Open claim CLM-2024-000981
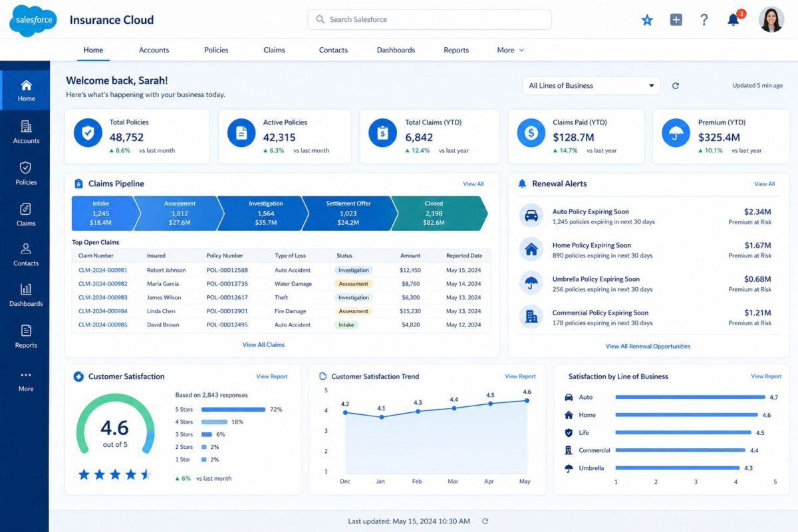Image resolution: width=798 pixels, height=532 pixels. click(102, 271)
